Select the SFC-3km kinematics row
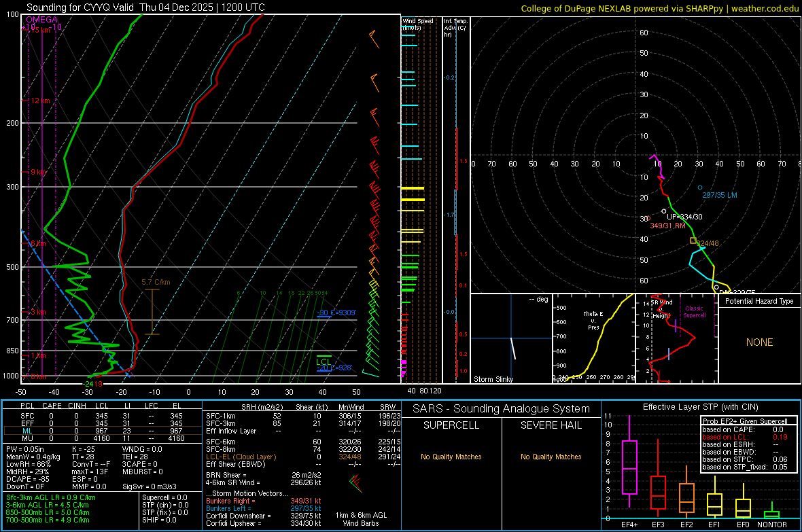 coord(303,423)
